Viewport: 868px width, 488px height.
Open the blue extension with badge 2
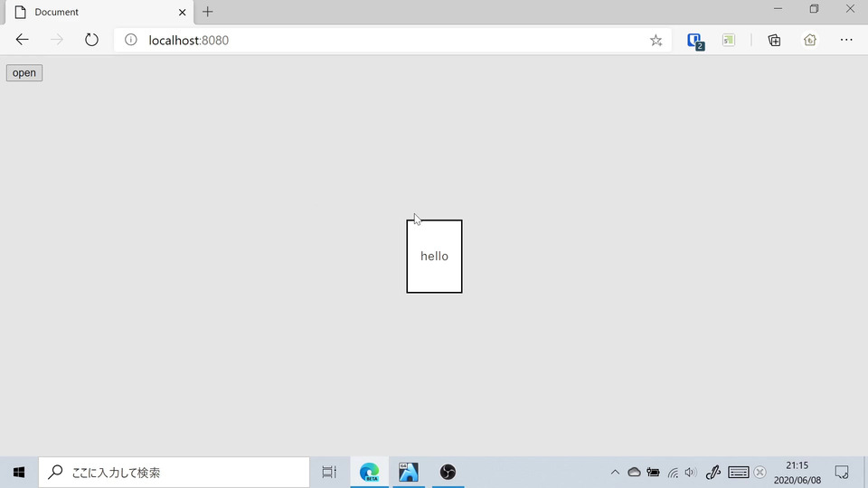pyautogui.click(x=695, y=41)
